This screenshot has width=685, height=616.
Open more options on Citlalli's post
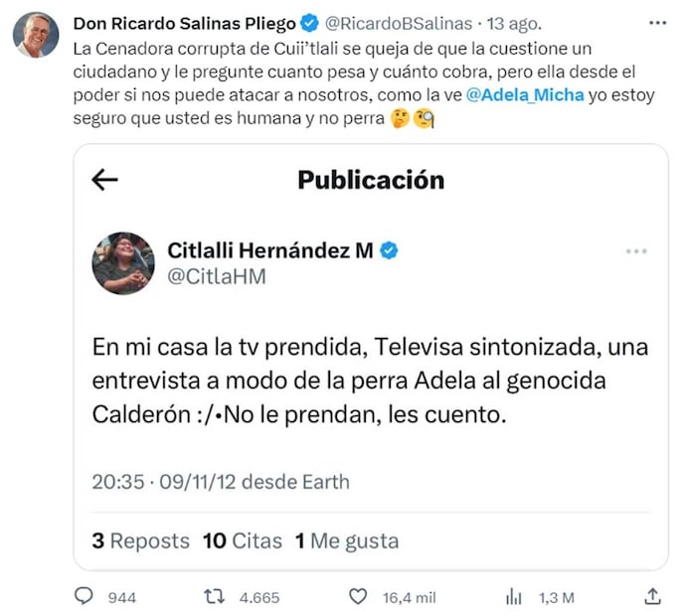coord(636,251)
